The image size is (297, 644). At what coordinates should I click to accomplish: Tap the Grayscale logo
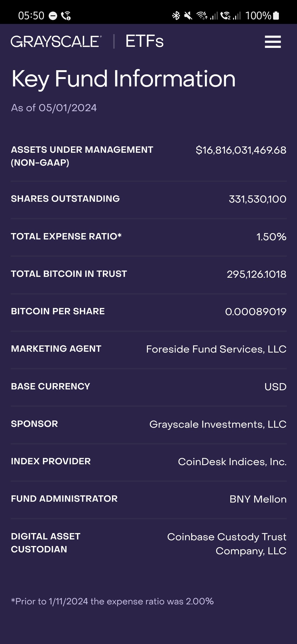pos(56,42)
